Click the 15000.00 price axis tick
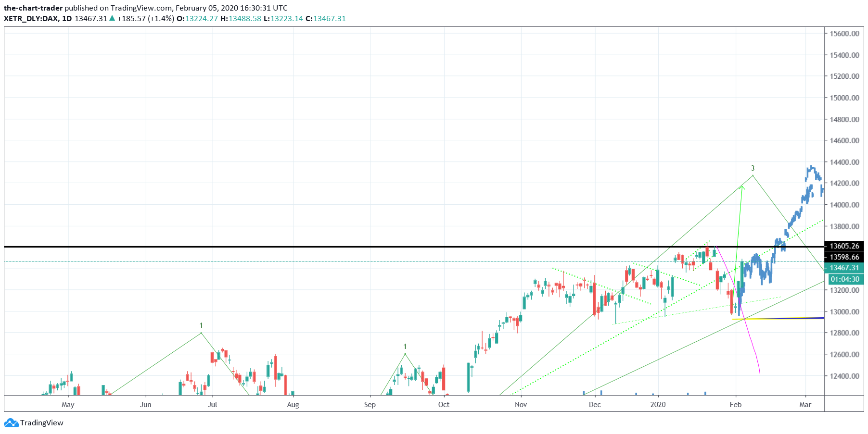The width and height of the screenshot is (868, 434). click(844, 98)
